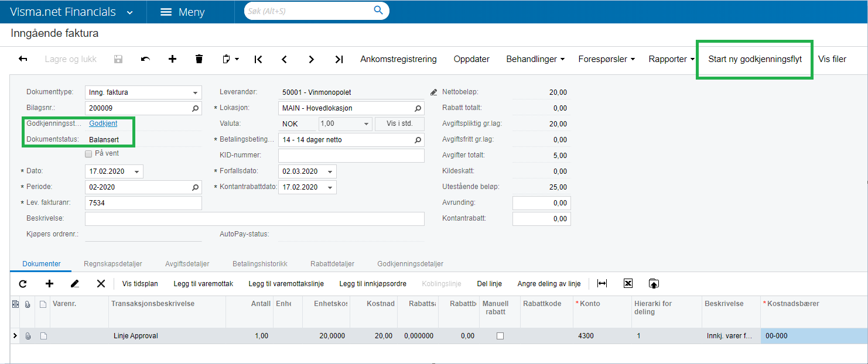
Task: Click Start ny godkjenningsflyt button
Action: coord(755,59)
